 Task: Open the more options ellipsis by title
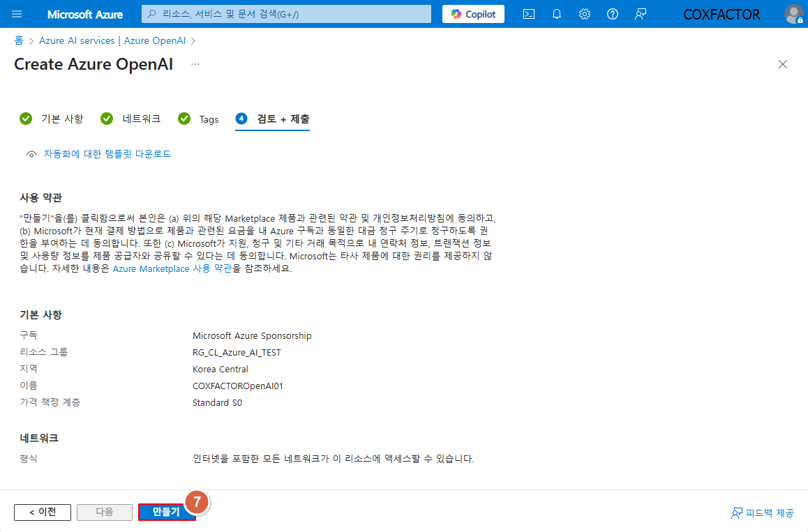coord(195,64)
